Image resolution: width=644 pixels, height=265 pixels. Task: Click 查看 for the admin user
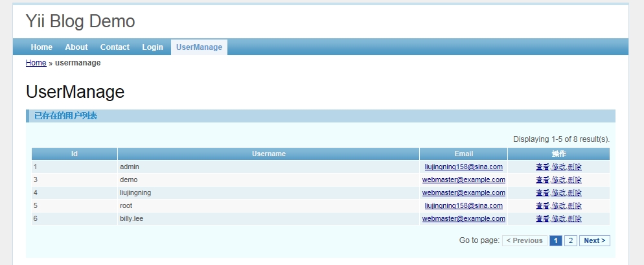point(542,167)
